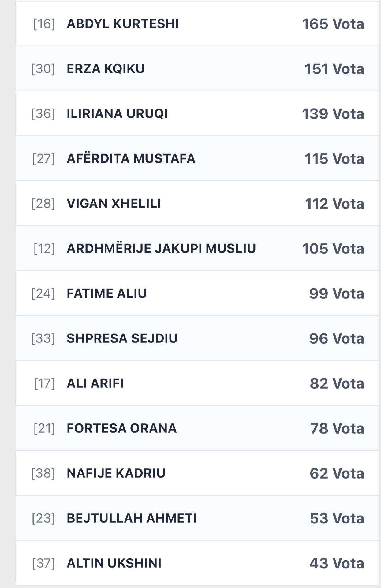Click the 165 Vota count
Viewport: 381px width, 588px height.
tap(333, 24)
